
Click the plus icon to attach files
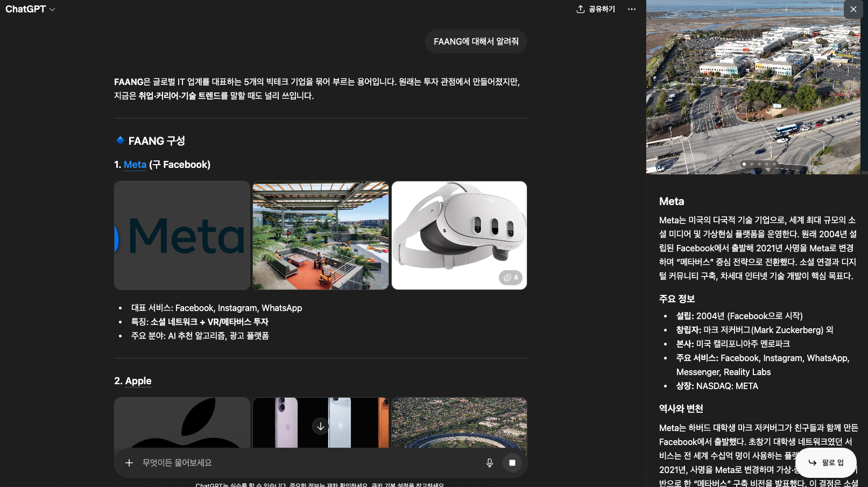pos(129,463)
